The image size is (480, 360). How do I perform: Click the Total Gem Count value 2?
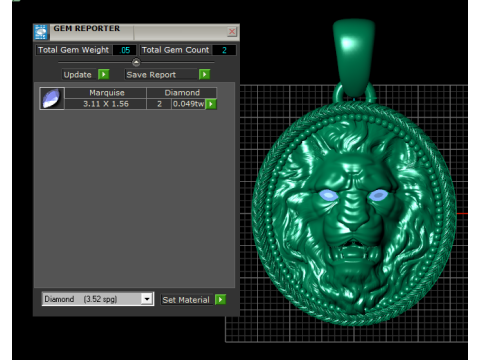point(224,50)
